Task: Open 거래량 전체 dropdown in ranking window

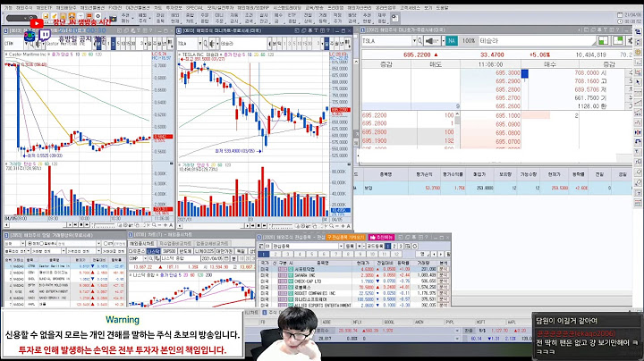Action: coord(64,251)
